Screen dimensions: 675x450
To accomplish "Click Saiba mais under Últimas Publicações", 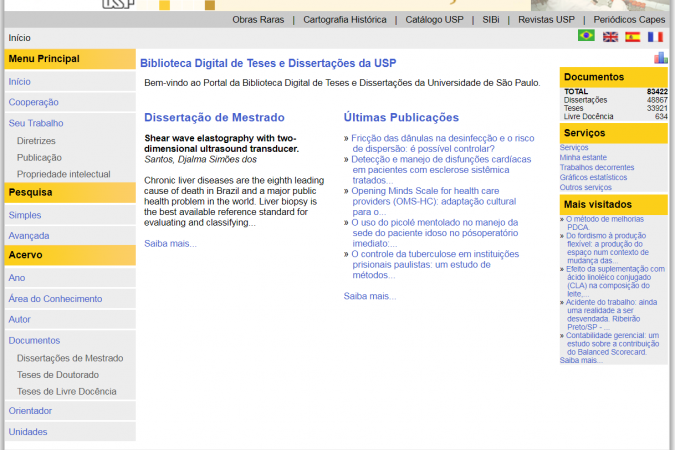I will [x=369, y=296].
